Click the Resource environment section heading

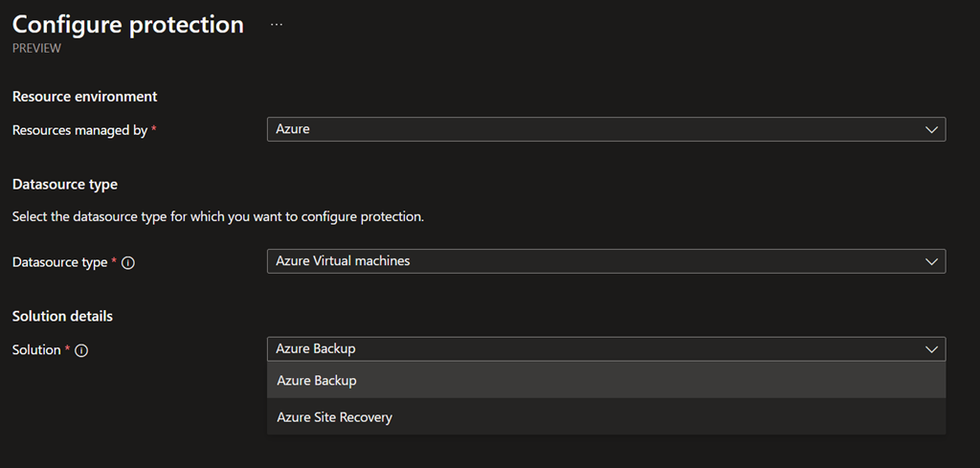pos(84,97)
